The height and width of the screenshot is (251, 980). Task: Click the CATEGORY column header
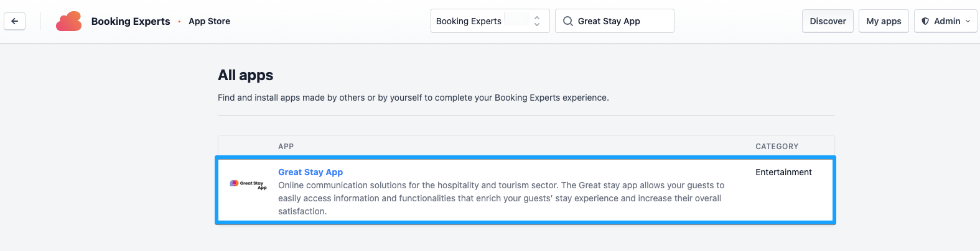777,147
